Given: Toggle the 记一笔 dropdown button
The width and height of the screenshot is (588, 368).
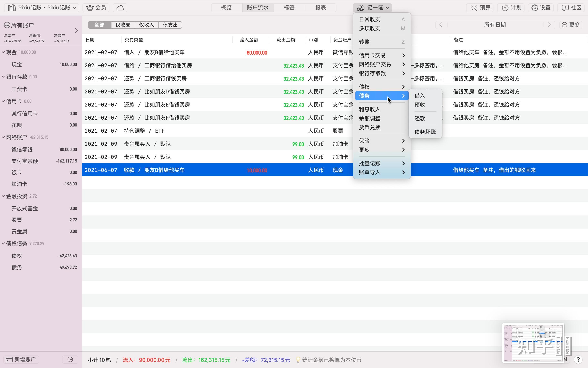Looking at the screenshot, I should click(372, 8).
